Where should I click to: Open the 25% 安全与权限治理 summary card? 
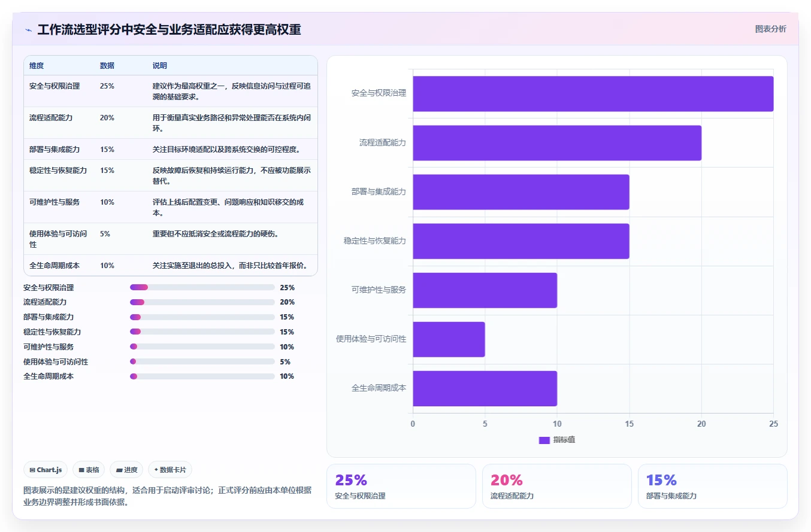click(401, 486)
